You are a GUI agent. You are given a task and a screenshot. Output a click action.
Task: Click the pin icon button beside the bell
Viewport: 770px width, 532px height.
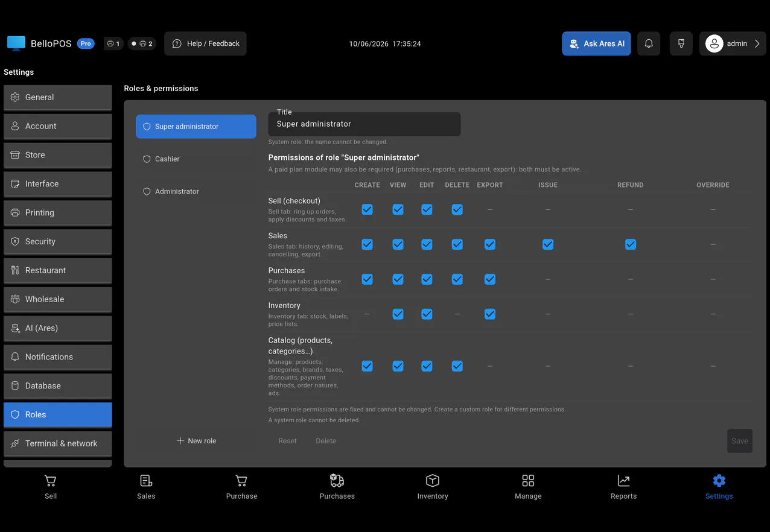click(681, 43)
